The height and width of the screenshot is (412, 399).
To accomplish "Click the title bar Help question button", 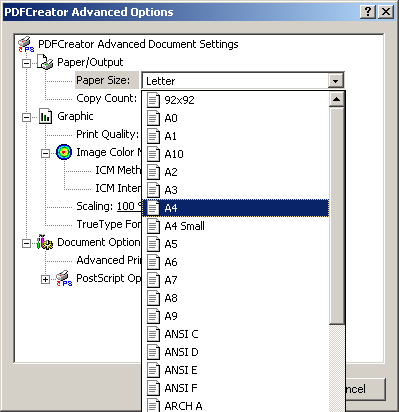I will click(x=368, y=12).
